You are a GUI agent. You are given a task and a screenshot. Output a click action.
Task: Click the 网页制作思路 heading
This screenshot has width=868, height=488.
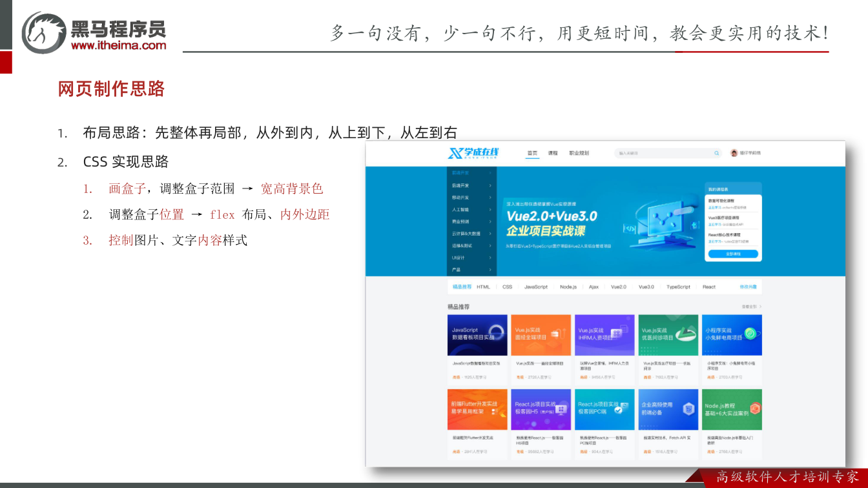(112, 88)
